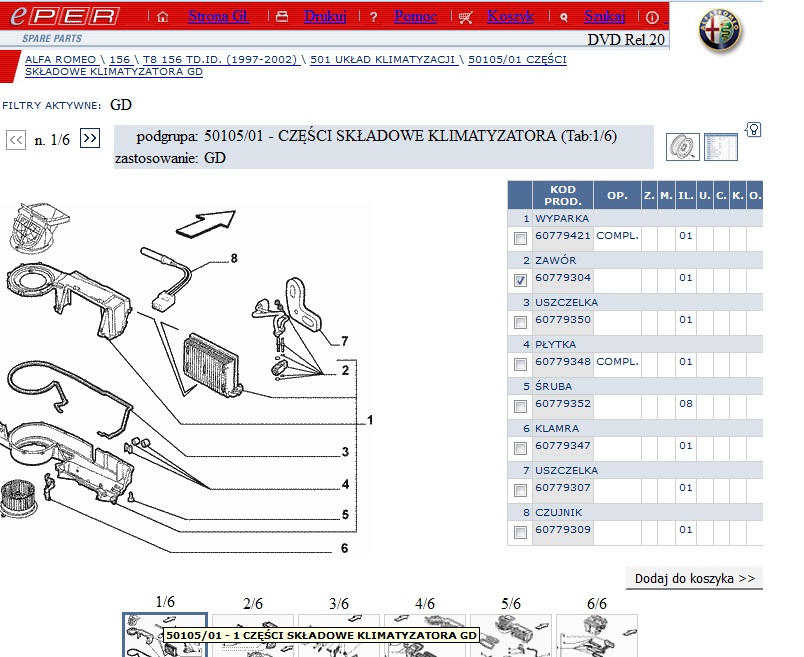Open the Drukuj print link
Screen dimensions: 804x657
click(x=325, y=16)
